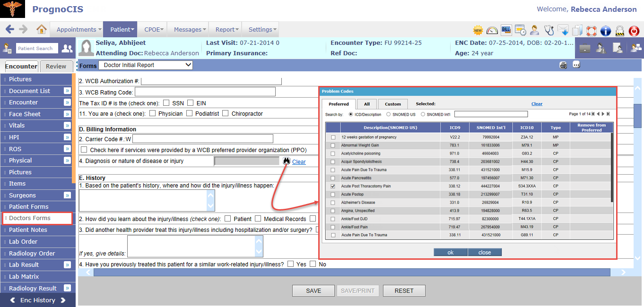
Task: Select the SNOMED Int'l radio button
Action: [422, 114]
